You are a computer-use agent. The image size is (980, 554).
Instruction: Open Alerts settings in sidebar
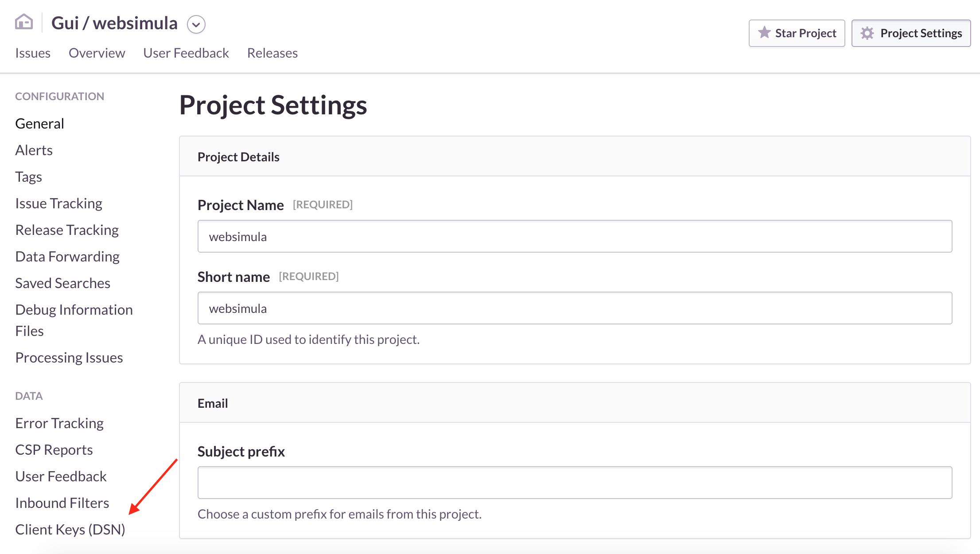(x=34, y=150)
